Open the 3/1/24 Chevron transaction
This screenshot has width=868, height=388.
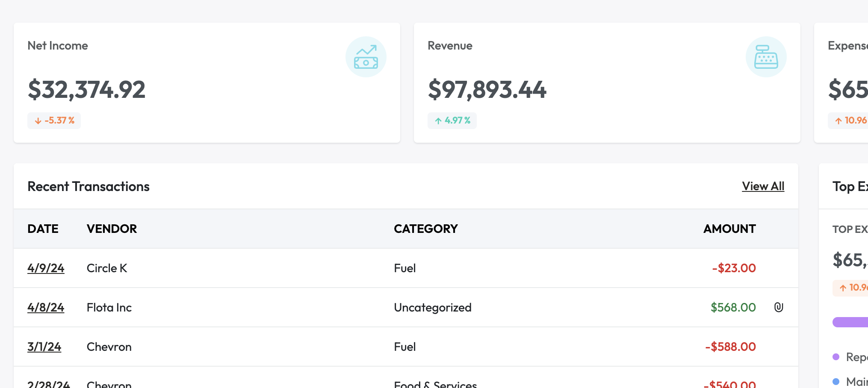[x=44, y=347]
